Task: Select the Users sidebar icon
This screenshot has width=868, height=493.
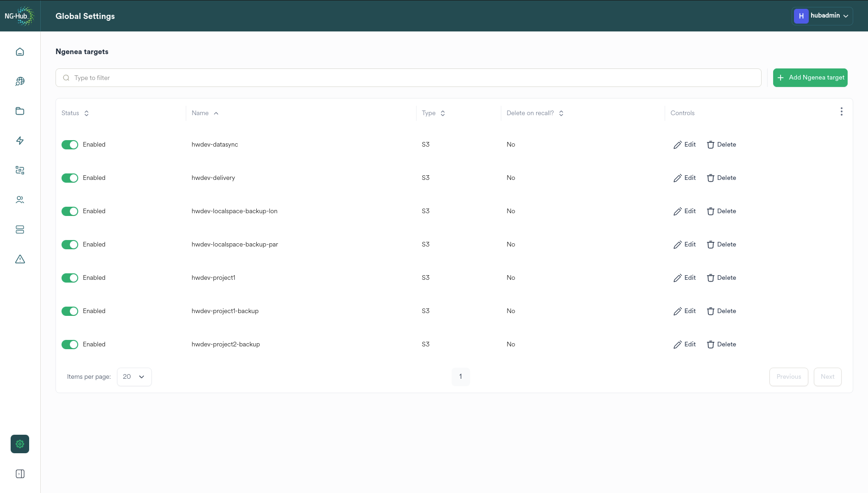Action: pyautogui.click(x=20, y=199)
